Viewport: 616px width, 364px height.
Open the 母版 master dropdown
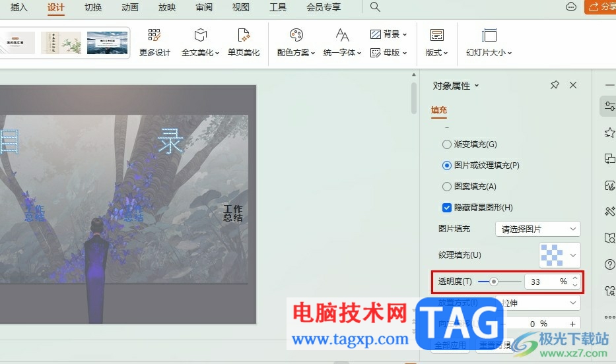(388, 53)
